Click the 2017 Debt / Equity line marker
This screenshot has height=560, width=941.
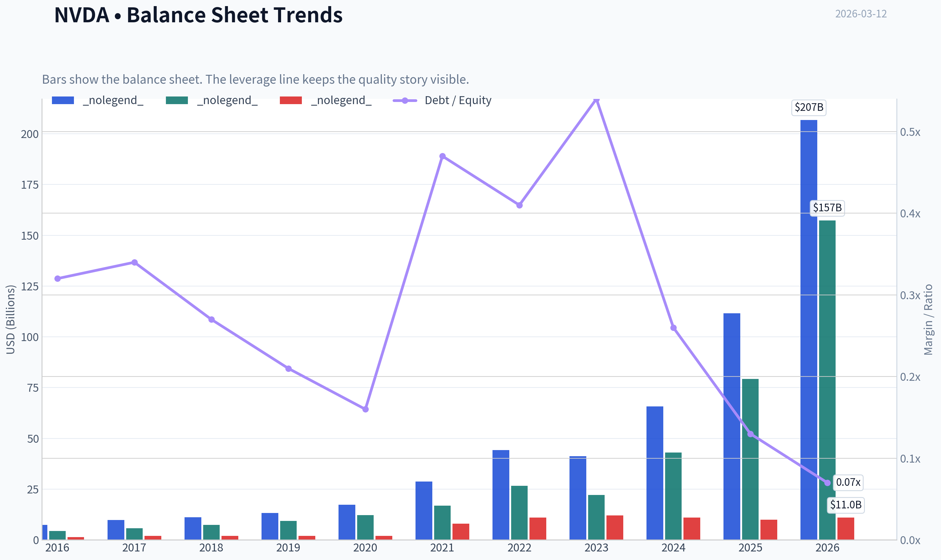coord(135,262)
